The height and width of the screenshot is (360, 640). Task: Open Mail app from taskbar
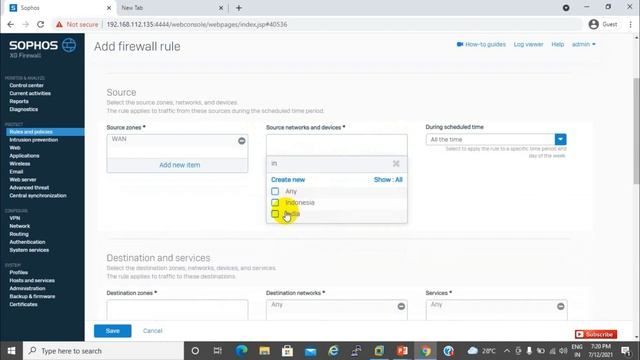pos(311,351)
